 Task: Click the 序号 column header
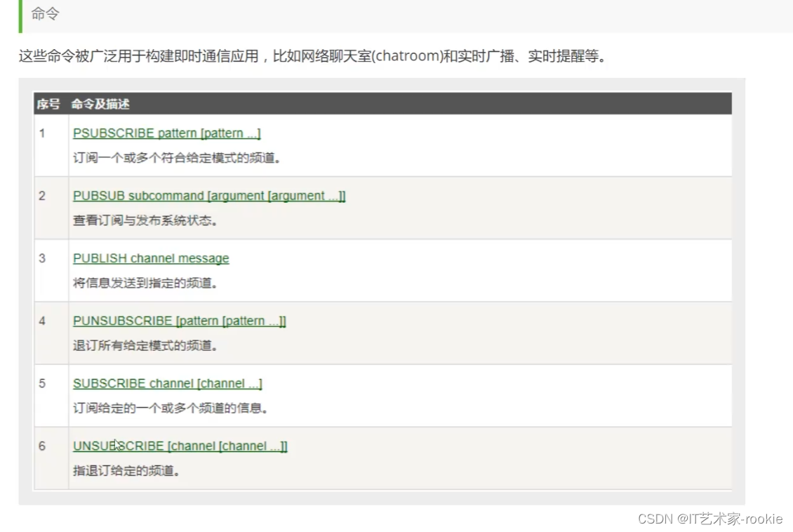(48, 104)
